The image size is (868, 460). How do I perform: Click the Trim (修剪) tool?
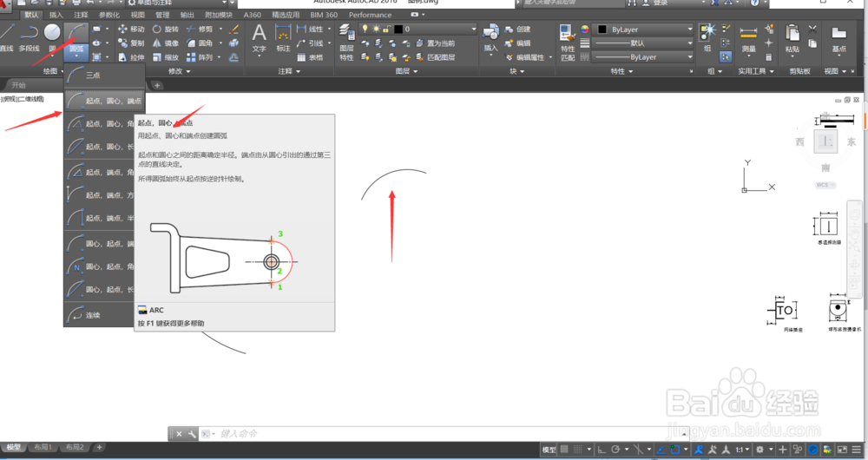[x=200, y=29]
